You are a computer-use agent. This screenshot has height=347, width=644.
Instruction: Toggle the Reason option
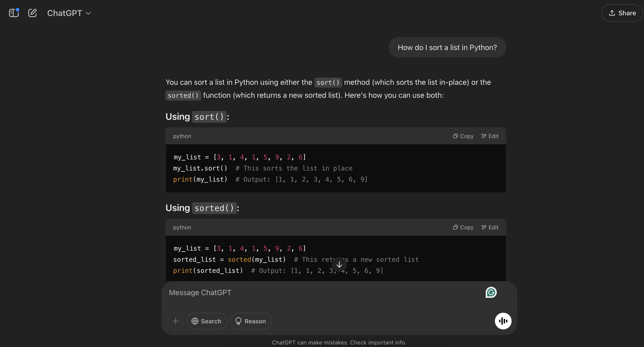[251, 321]
